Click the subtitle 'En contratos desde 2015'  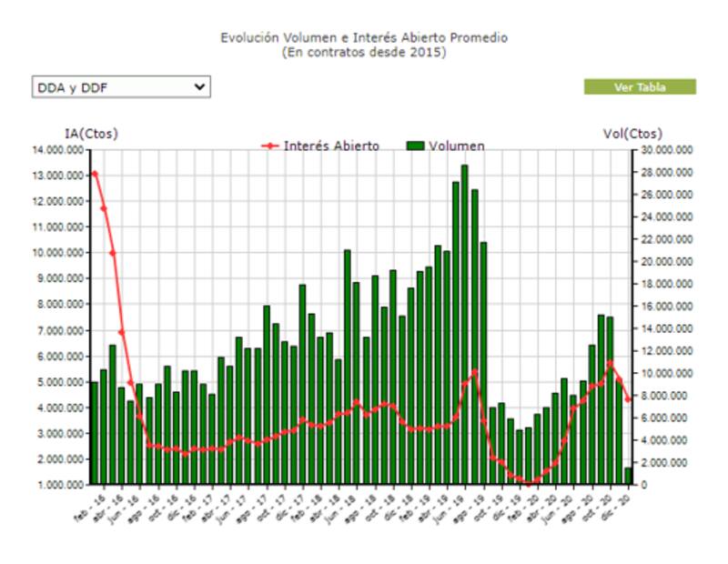point(364,53)
